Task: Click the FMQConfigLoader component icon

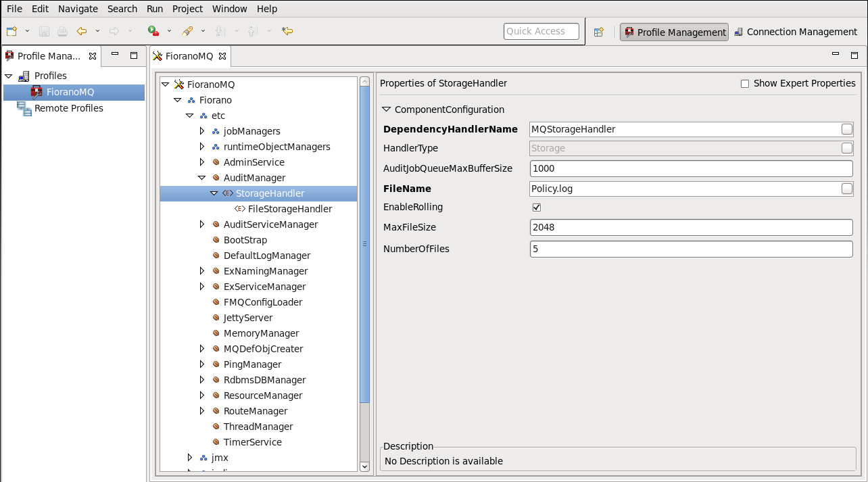Action: pyautogui.click(x=216, y=302)
